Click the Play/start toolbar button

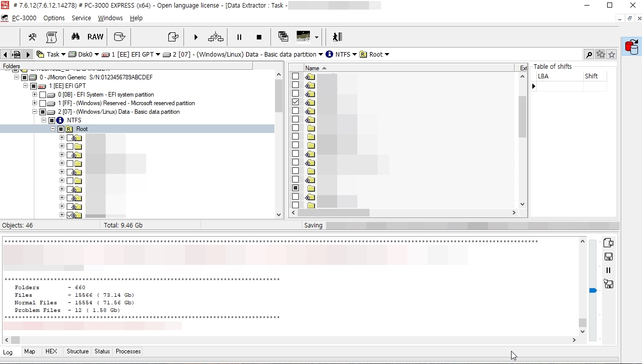coord(196,37)
